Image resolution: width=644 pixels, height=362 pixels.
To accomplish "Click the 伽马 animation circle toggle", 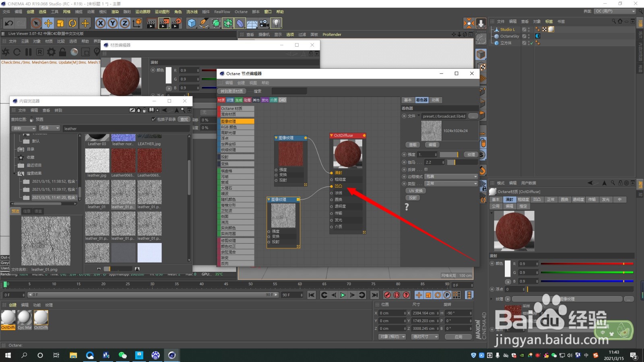I will 404,162.
